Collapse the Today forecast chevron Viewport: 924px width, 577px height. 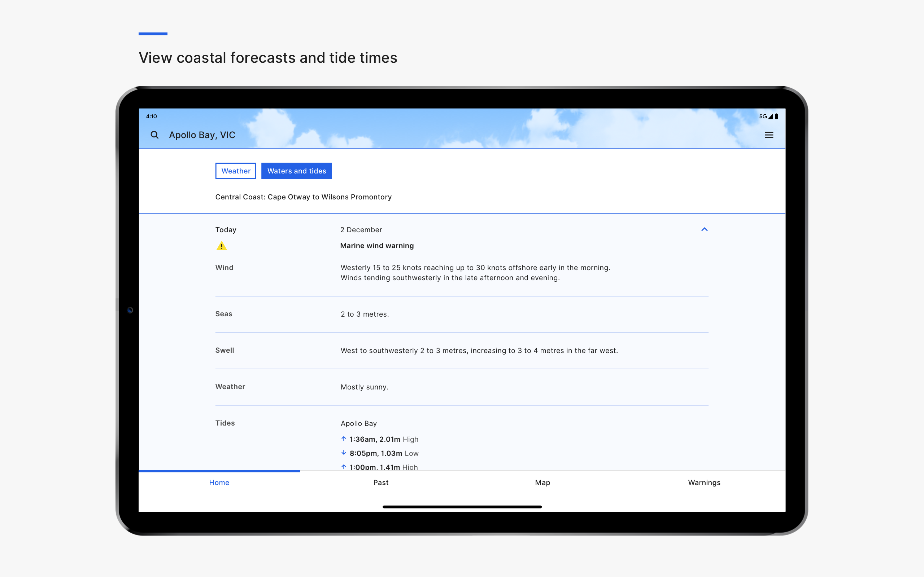click(x=705, y=229)
